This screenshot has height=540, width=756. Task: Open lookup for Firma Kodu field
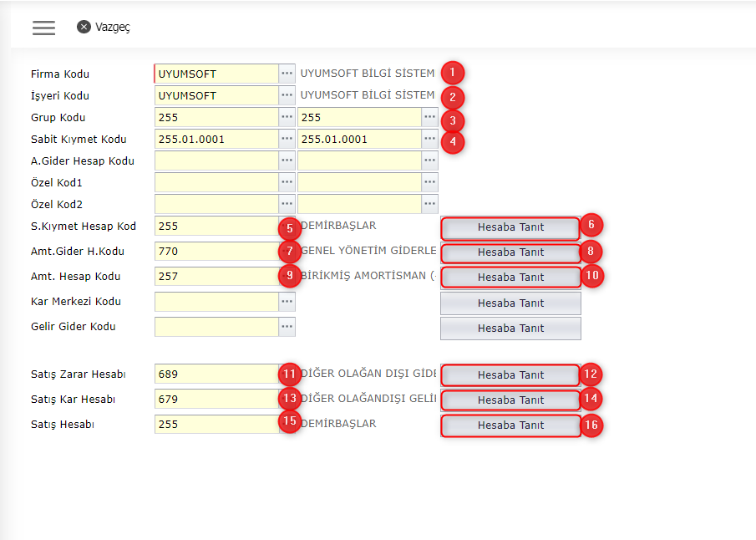tap(287, 74)
